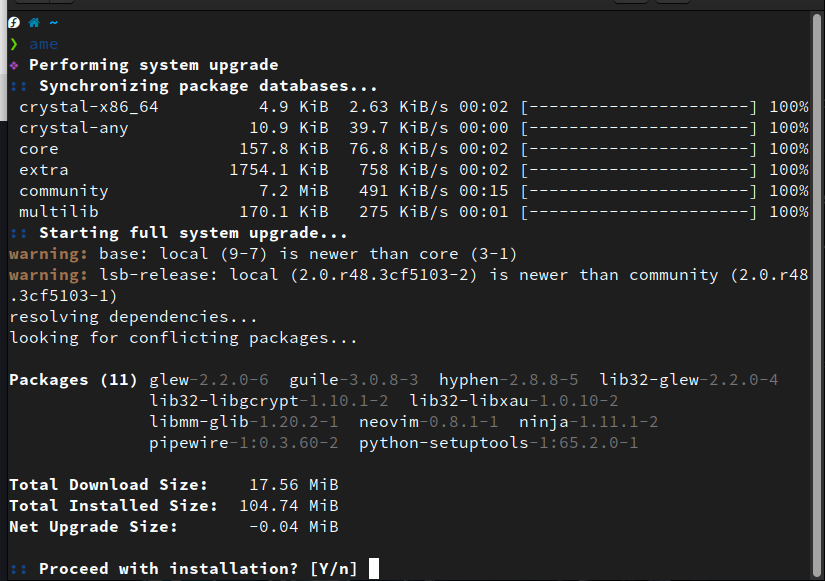Click the Fedora-style logo icon in prompt

click(14, 23)
